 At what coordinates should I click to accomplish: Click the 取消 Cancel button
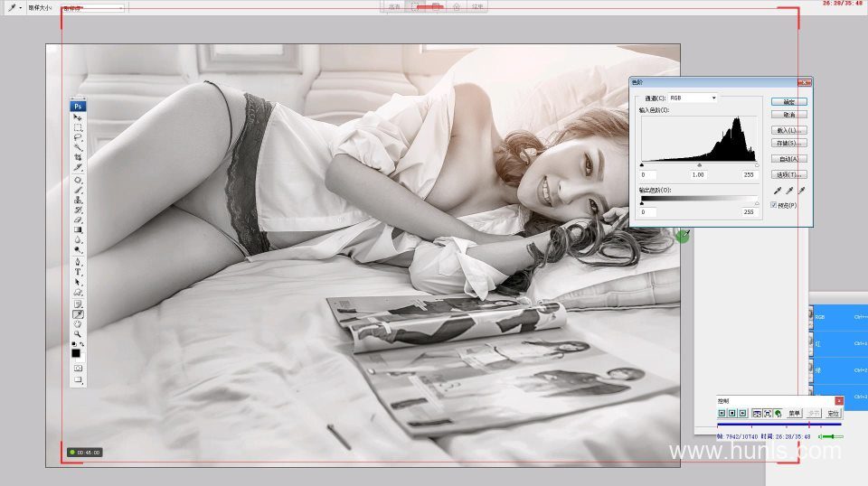point(788,115)
